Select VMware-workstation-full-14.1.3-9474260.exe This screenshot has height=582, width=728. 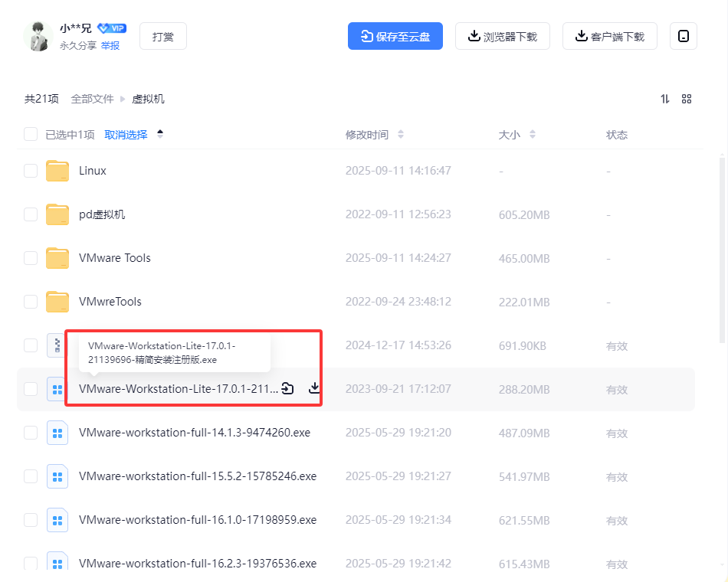coord(195,433)
